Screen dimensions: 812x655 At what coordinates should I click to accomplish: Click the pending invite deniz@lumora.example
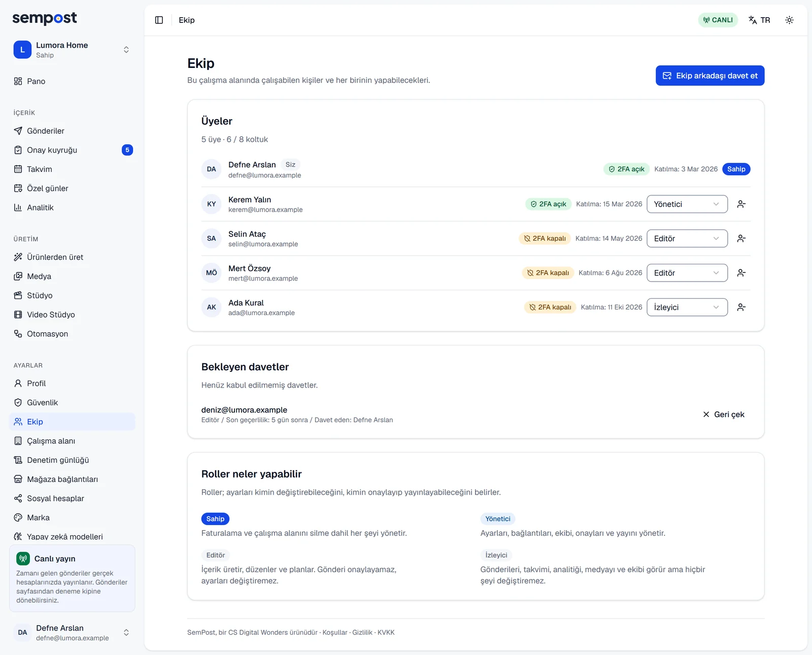(x=244, y=410)
